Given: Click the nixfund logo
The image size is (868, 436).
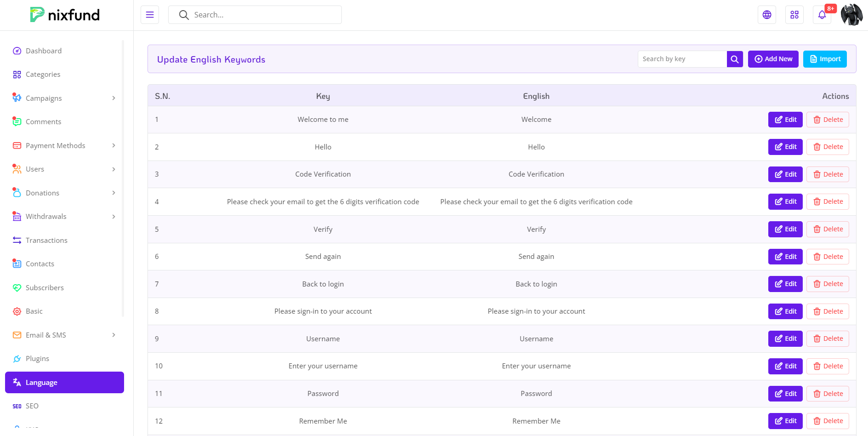Looking at the screenshot, I should coord(65,15).
